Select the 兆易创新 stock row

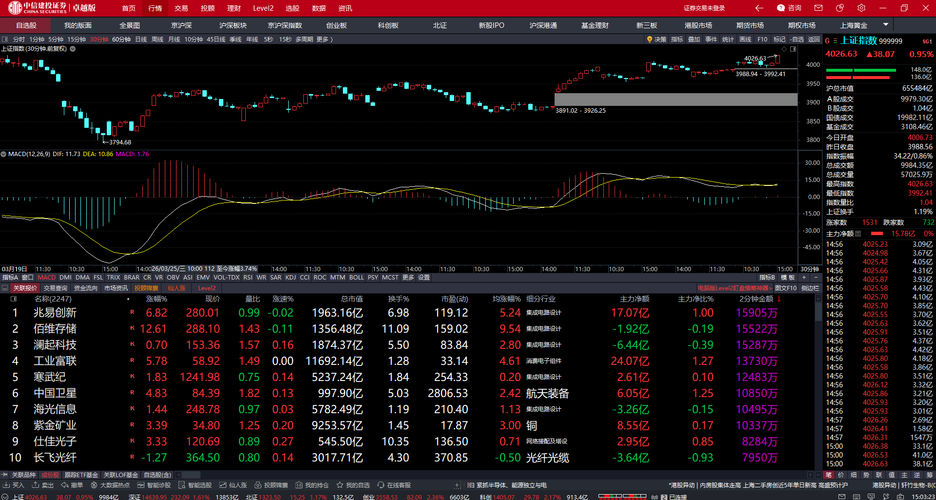point(55,313)
